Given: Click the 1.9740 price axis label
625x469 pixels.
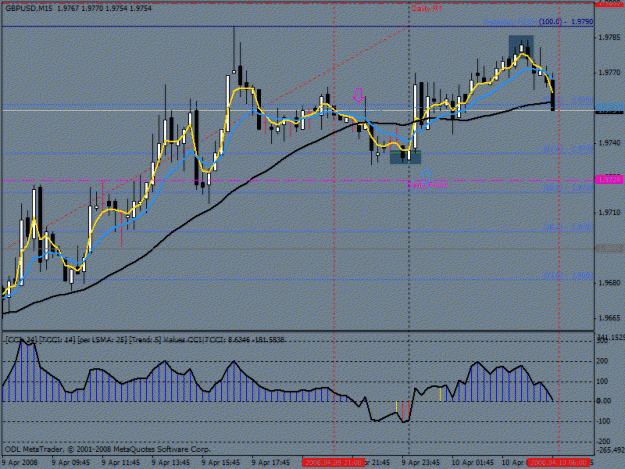Looking at the screenshot, I should (609, 143).
